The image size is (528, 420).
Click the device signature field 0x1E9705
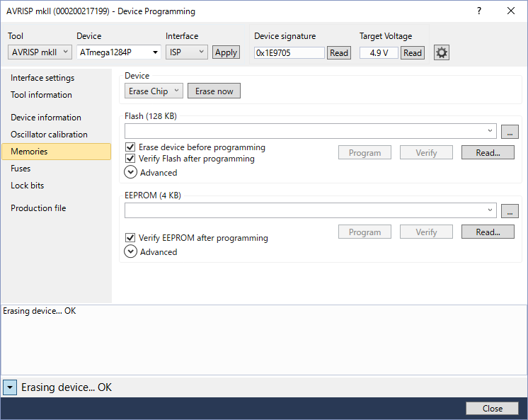pyautogui.click(x=289, y=53)
